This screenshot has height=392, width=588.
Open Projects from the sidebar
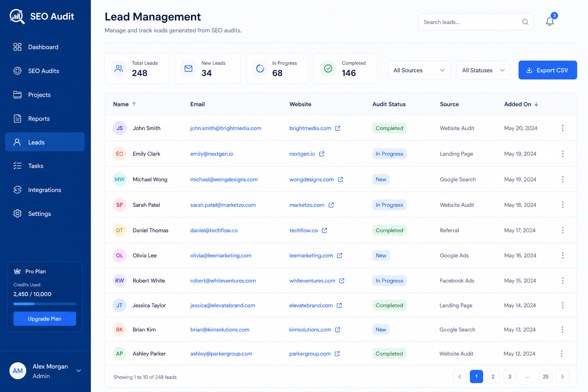[45, 95]
